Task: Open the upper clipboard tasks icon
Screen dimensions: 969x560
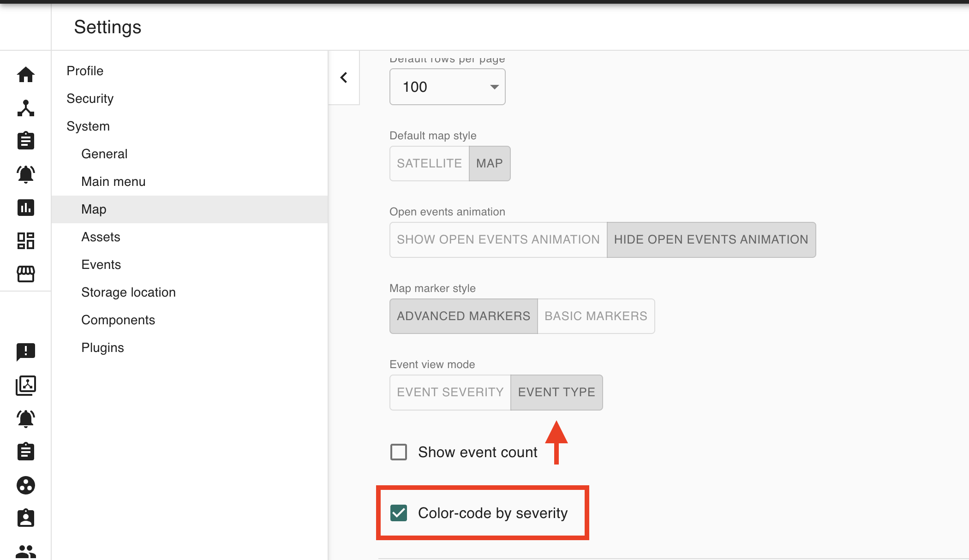Action: (x=26, y=141)
